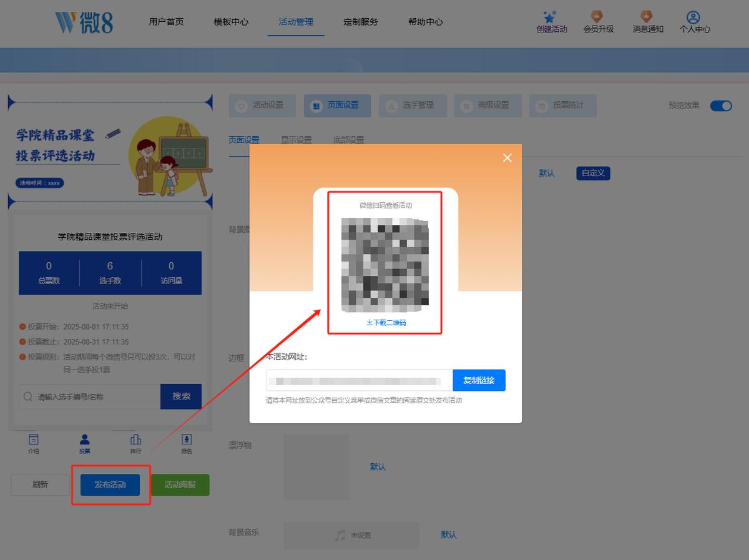Screen dimensions: 749x560
Task: Click the 选手数 count in preview
Action: 110,273
